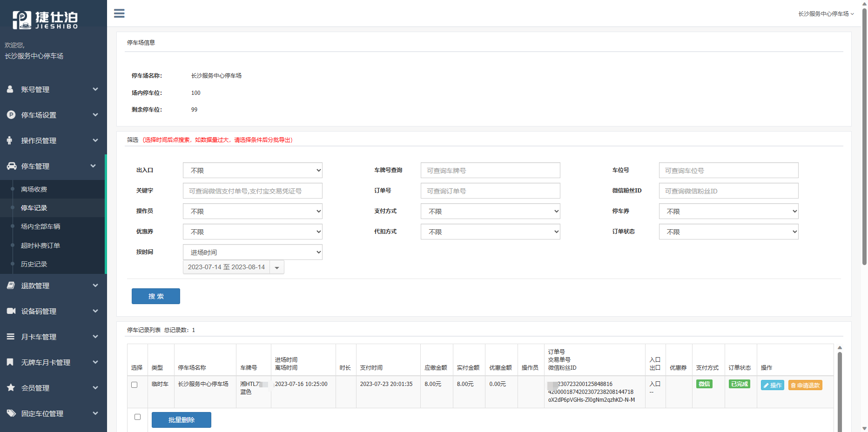868x432 pixels.
Task: Expand the 操作员管理 chevron
Action: pyautogui.click(x=95, y=140)
